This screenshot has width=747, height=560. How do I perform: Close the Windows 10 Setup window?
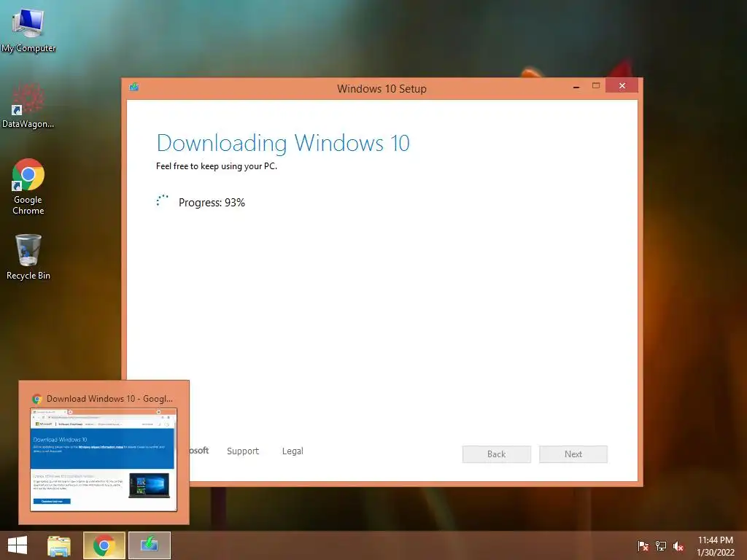coord(622,86)
